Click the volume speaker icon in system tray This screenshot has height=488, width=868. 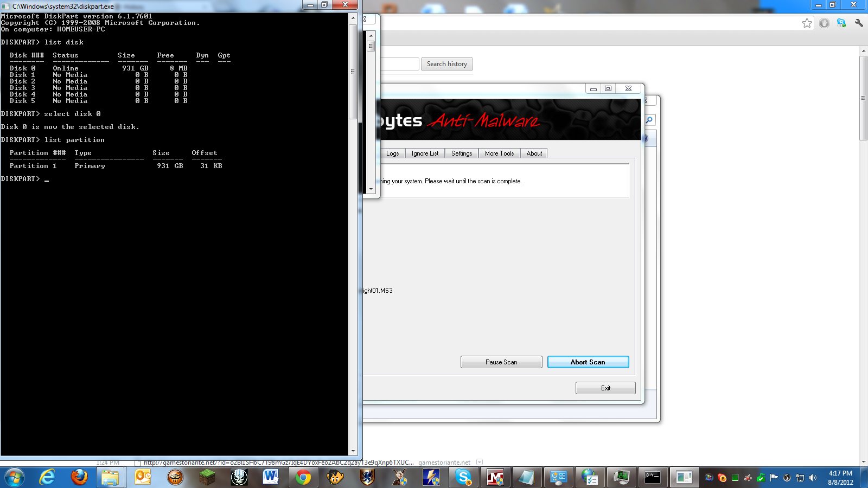813,478
